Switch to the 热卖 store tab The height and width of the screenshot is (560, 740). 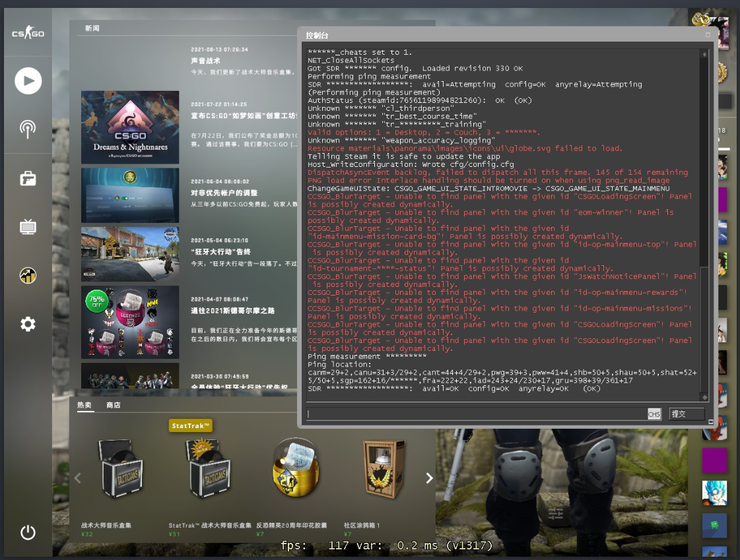84,405
